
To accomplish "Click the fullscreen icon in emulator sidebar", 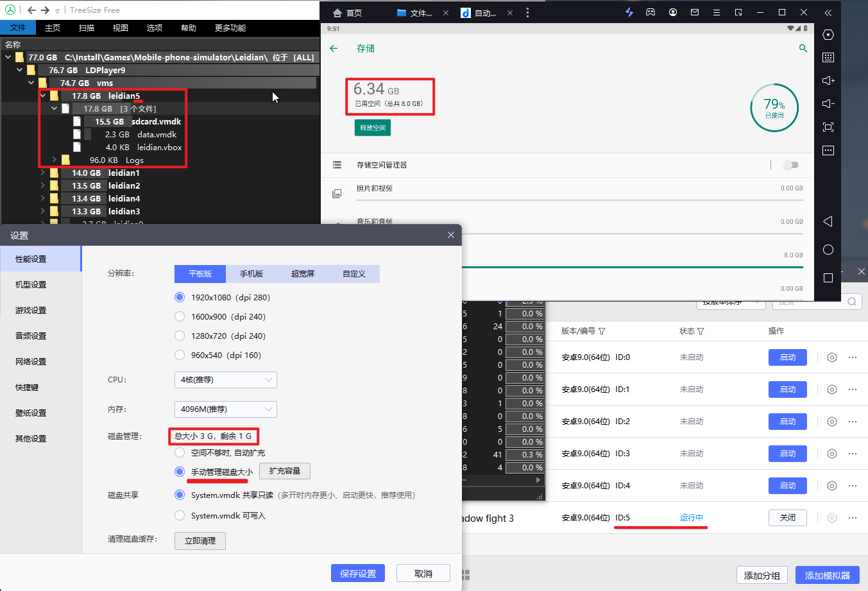I will [x=828, y=127].
